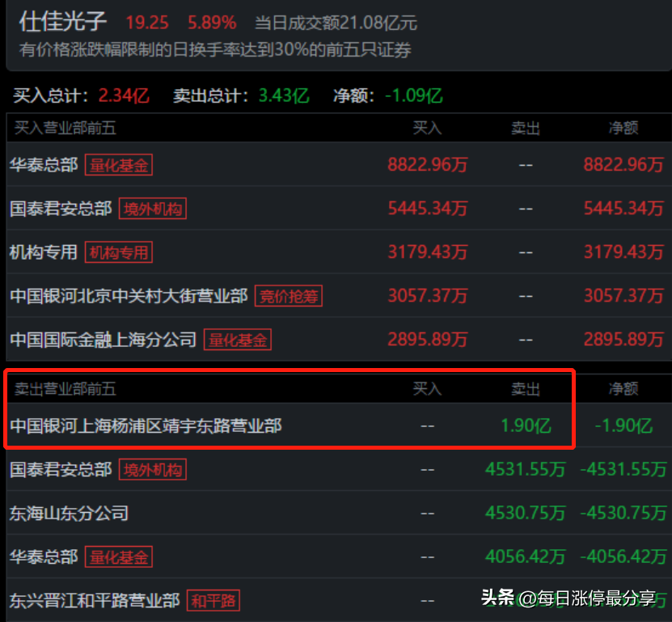Click the 当日成交额21.08亿元 text
672x622 pixels.
coord(336,23)
